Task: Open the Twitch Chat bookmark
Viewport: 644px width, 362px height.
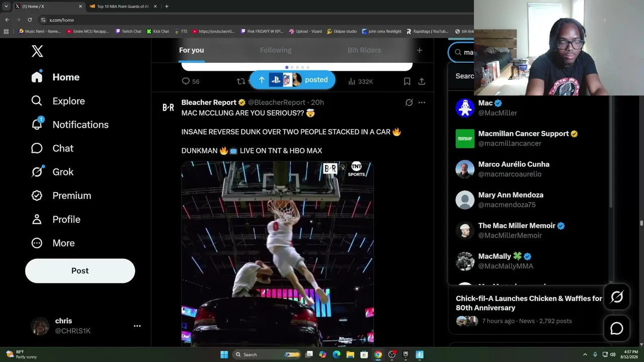Action: [128, 32]
